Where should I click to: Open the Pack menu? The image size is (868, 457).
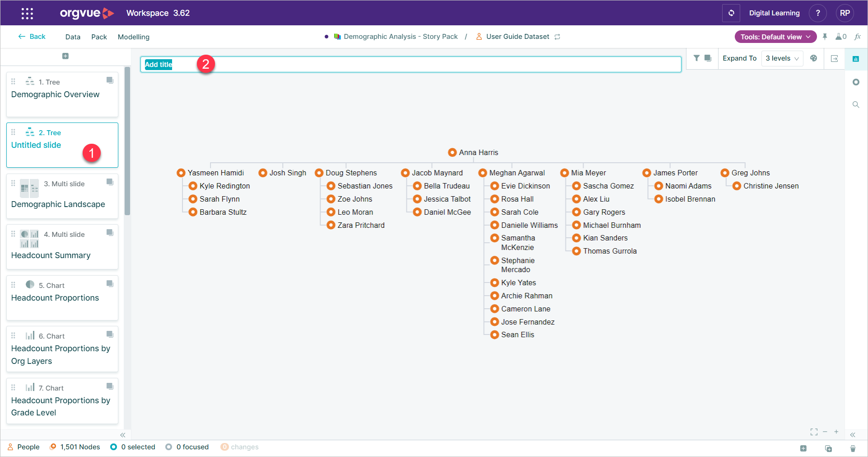pos(99,37)
